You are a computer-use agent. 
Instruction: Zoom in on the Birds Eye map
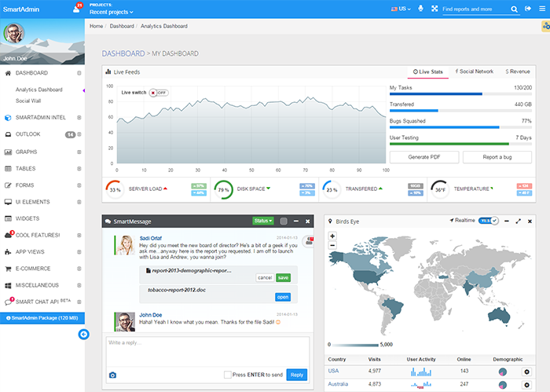tap(333, 236)
